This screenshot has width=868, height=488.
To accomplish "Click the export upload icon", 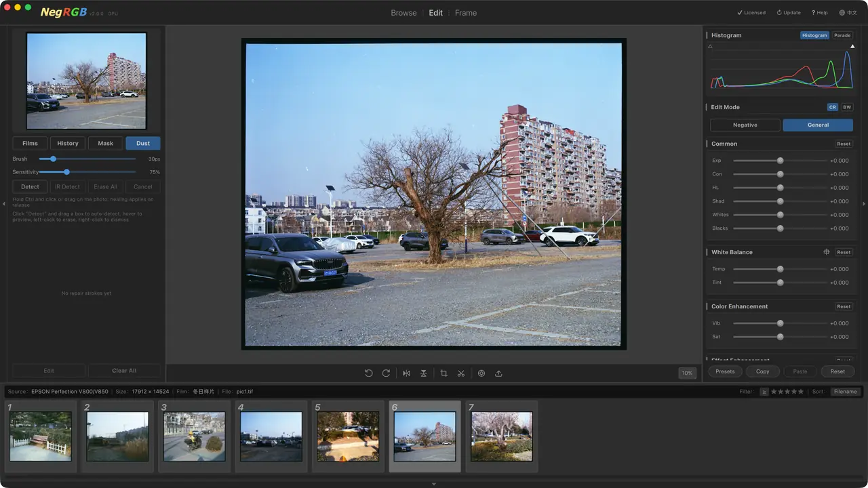I will [498, 373].
